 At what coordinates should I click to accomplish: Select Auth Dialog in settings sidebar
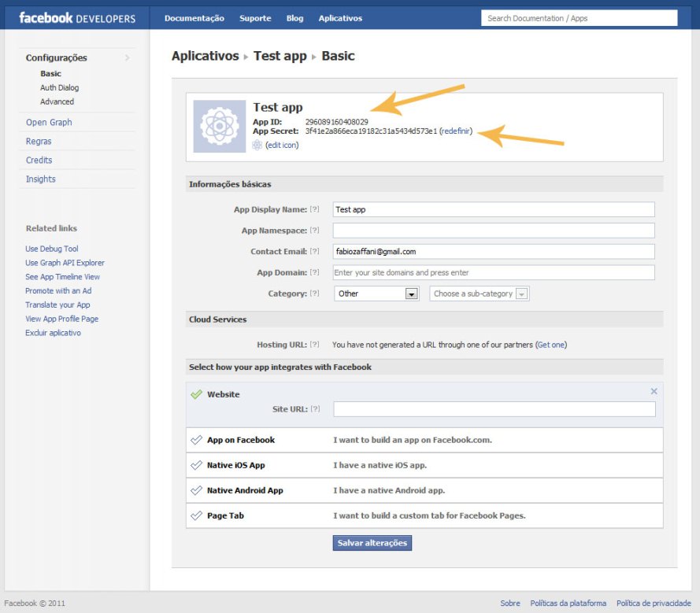click(59, 87)
